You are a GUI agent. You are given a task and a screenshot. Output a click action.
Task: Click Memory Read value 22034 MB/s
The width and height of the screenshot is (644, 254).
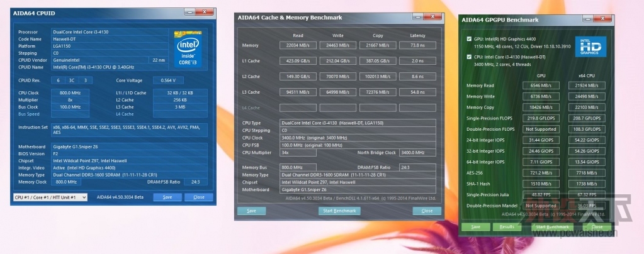(x=298, y=45)
